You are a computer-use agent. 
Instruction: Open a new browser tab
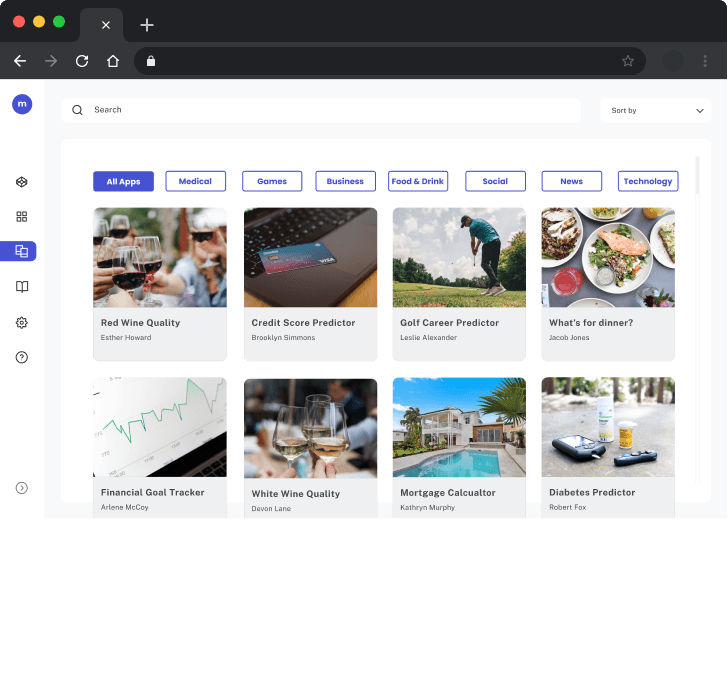click(147, 25)
